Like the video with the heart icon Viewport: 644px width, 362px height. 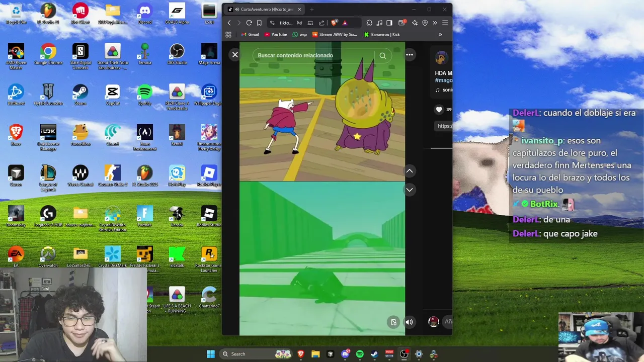pos(439,110)
